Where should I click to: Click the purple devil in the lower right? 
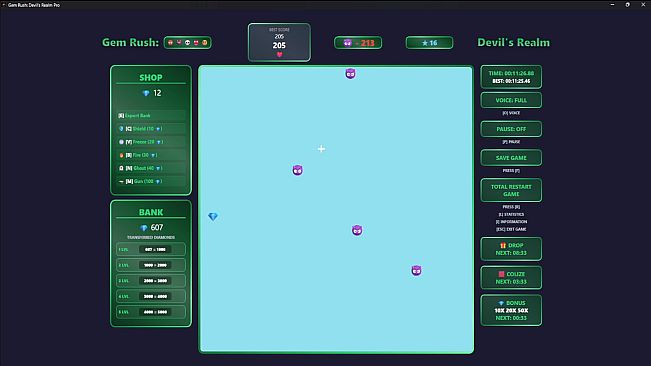(416, 271)
